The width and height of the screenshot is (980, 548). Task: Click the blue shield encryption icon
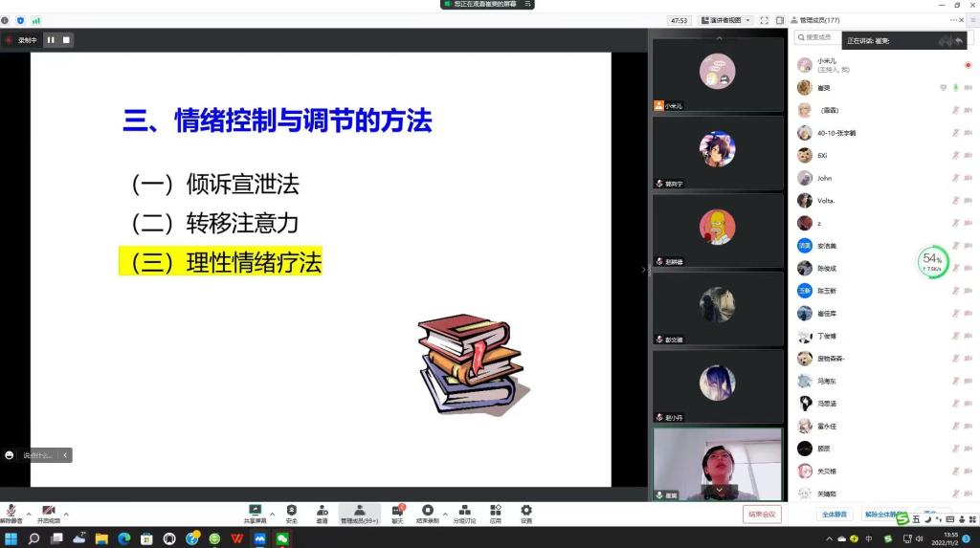tap(20, 20)
